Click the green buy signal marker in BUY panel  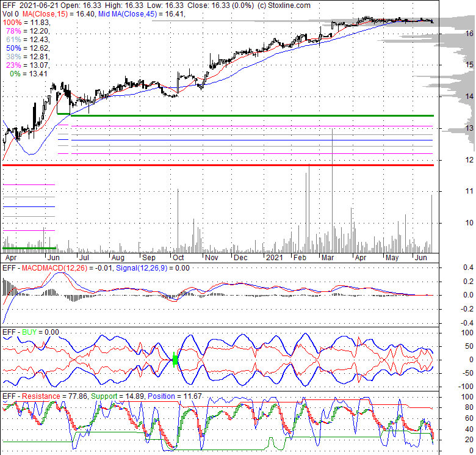pos(175,360)
